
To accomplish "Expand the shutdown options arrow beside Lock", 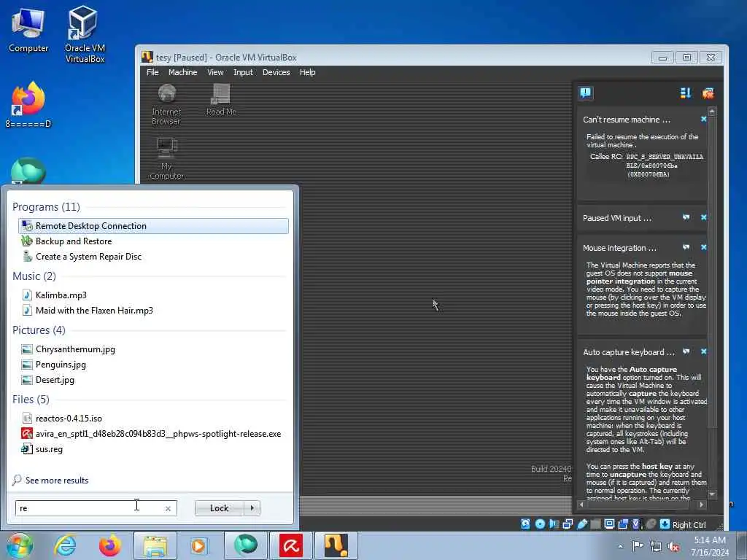I will click(x=252, y=508).
